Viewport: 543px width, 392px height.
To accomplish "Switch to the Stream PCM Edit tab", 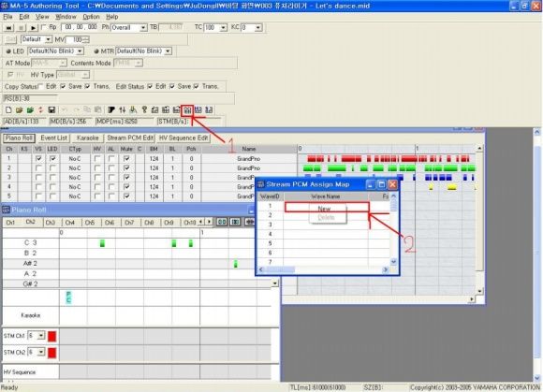I will pos(130,138).
